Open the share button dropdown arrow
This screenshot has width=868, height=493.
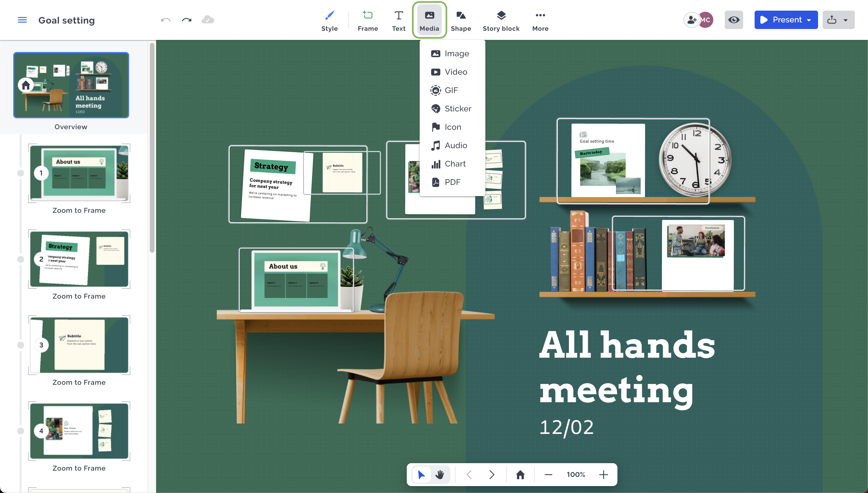click(x=846, y=20)
